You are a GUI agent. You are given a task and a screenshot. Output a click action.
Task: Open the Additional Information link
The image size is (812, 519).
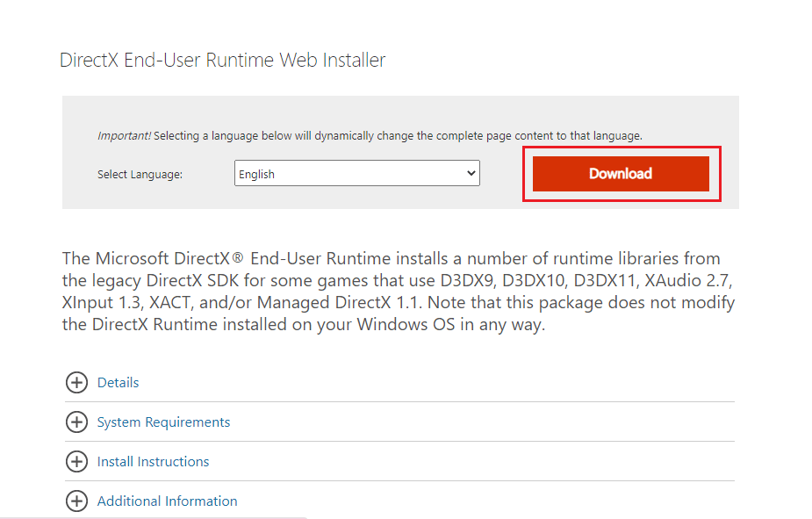click(167, 501)
